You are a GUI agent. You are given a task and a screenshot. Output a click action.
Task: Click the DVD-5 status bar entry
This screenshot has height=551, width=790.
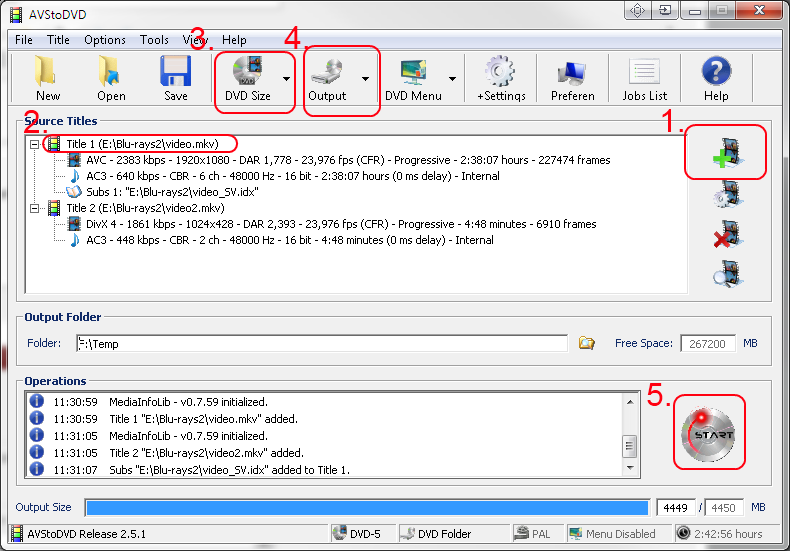[x=364, y=533]
